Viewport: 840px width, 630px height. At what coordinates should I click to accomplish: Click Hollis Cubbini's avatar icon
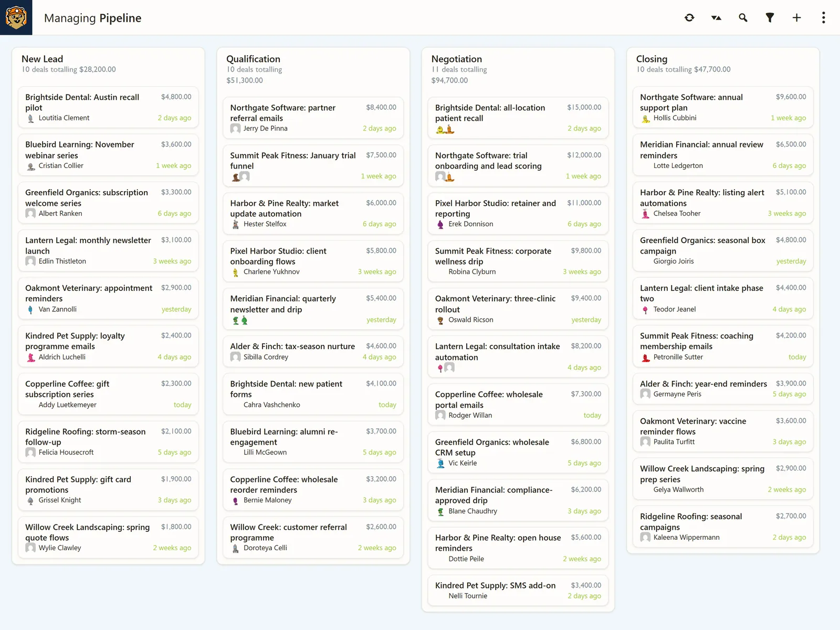[645, 118]
